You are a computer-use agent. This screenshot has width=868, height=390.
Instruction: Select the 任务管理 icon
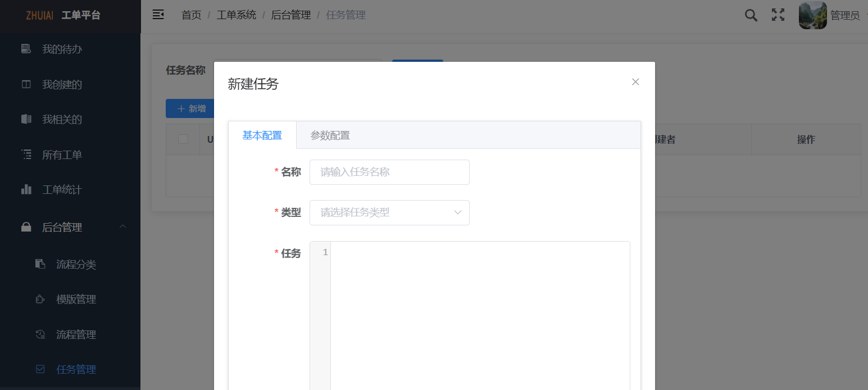click(x=39, y=369)
